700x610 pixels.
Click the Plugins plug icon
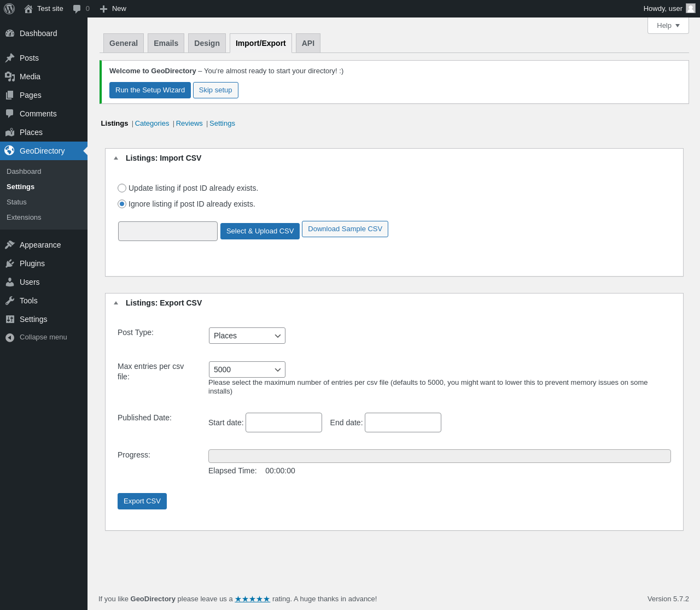point(10,263)
